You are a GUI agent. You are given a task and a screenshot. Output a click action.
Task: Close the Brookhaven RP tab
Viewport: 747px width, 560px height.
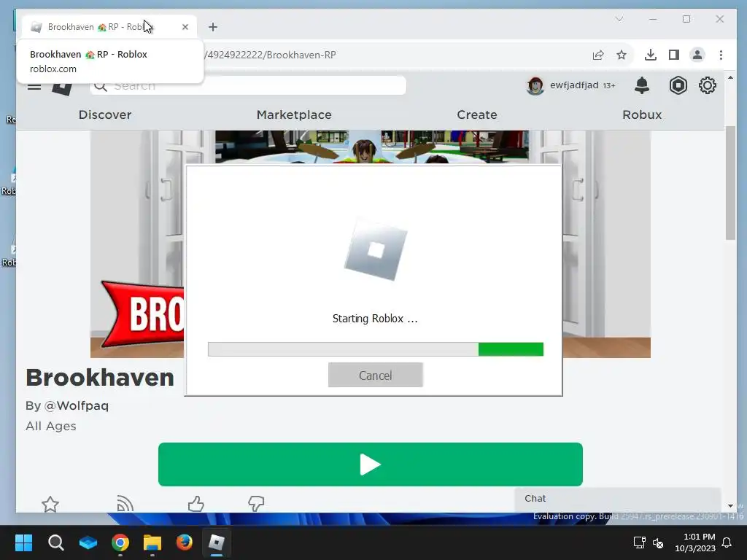(185, 27)
